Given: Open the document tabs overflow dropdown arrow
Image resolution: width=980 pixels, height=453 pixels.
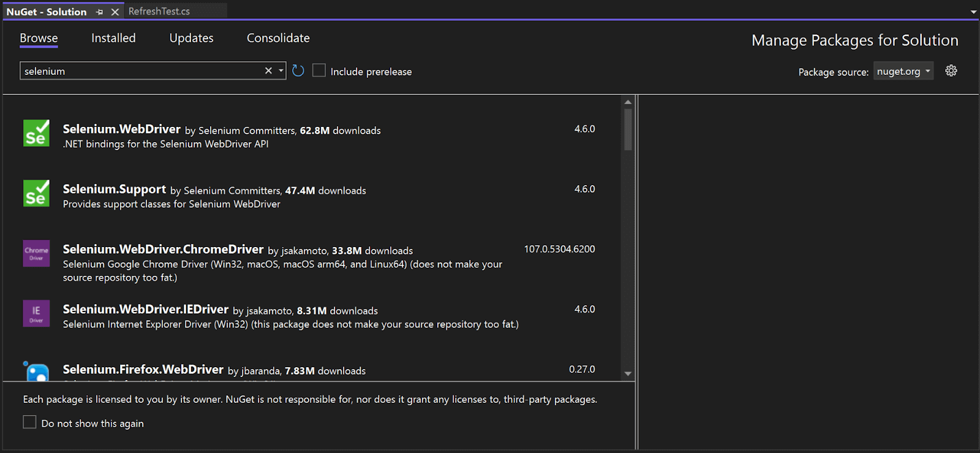Looking at the screenshot, I should (973, 12).
